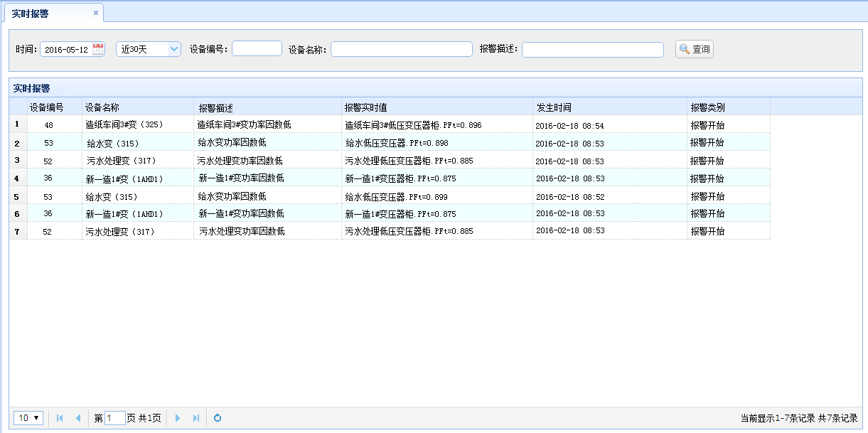Viewport: 868px width, 433px height.
Task: Click the 设备编号 input field
Action: tap(257, 49)
